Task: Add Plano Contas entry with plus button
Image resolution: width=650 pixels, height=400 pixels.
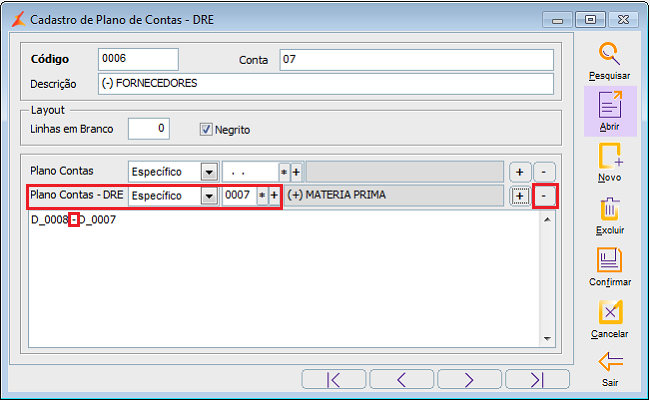Action: point(520,172)
